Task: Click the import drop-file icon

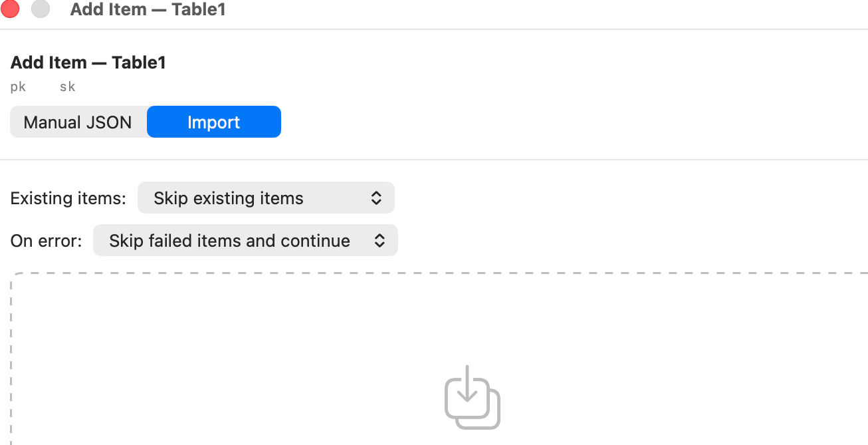Action: (472, 396)
